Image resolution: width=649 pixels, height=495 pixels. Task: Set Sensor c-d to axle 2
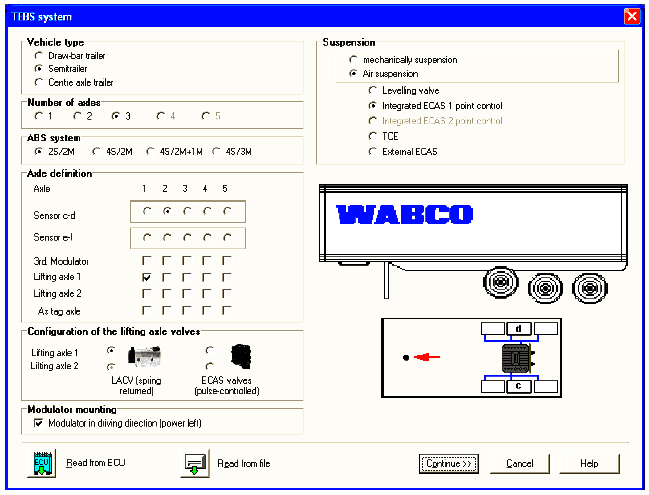click(x=167, y=211)
